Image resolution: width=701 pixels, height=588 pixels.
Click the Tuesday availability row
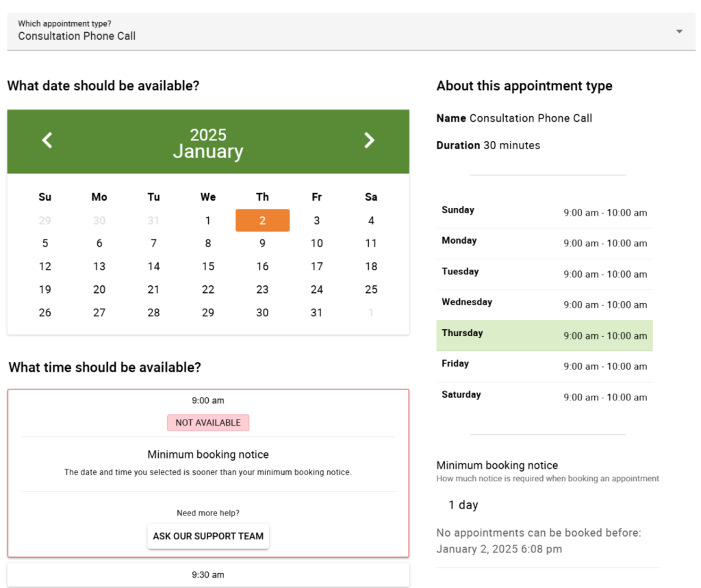click(544, 274)
